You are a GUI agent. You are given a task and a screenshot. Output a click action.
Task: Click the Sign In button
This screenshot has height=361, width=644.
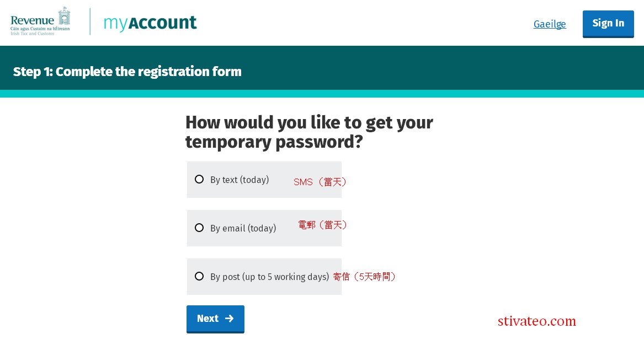coord(608,23)
